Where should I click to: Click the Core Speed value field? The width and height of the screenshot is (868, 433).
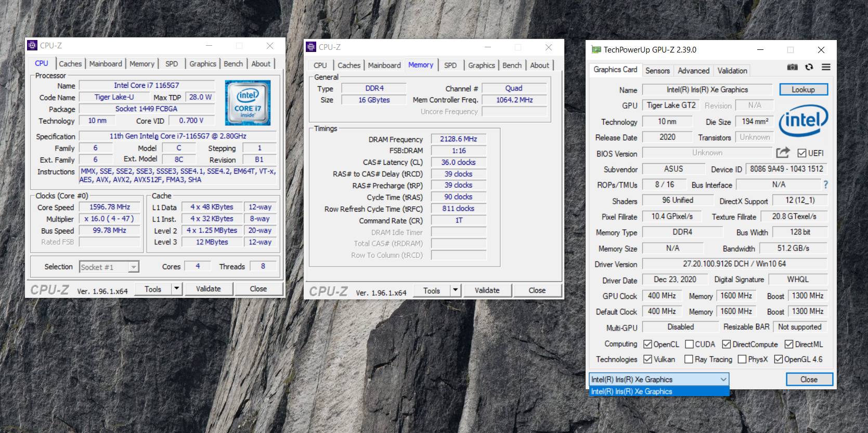[x=110, y=207]
